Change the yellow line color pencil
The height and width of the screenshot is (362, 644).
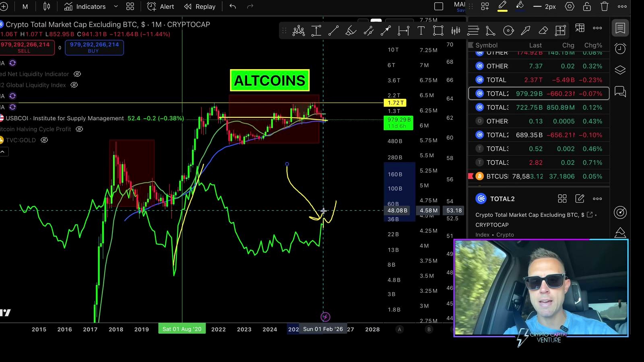click(502, 6)
